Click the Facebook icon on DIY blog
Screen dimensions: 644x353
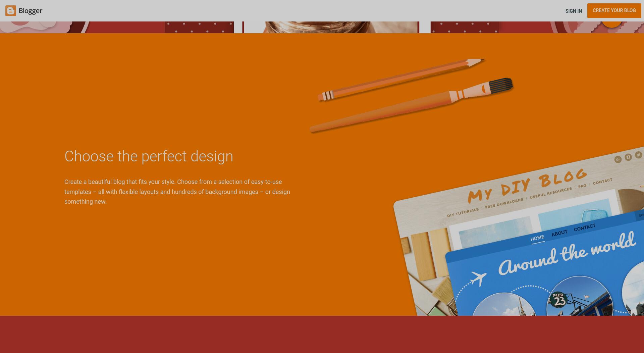(x=628, y=157)
